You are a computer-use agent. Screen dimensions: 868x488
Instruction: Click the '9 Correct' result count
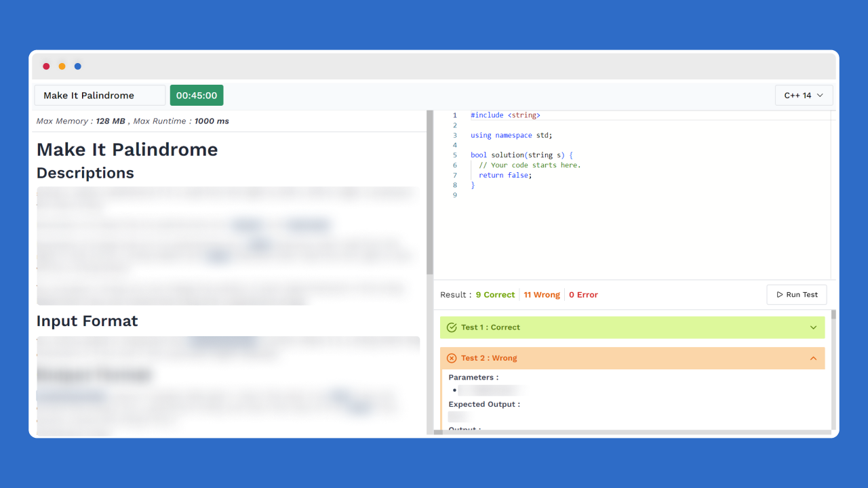coord(495,295)
